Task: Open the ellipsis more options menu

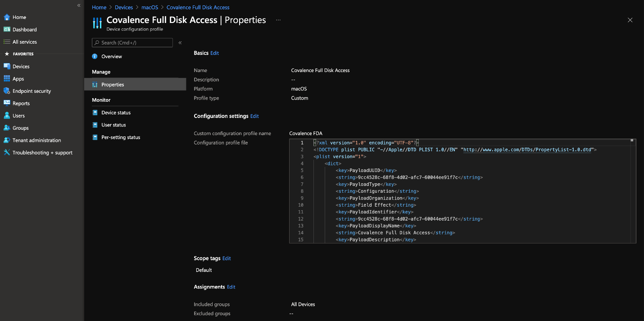Action: (x=278, y=20)
